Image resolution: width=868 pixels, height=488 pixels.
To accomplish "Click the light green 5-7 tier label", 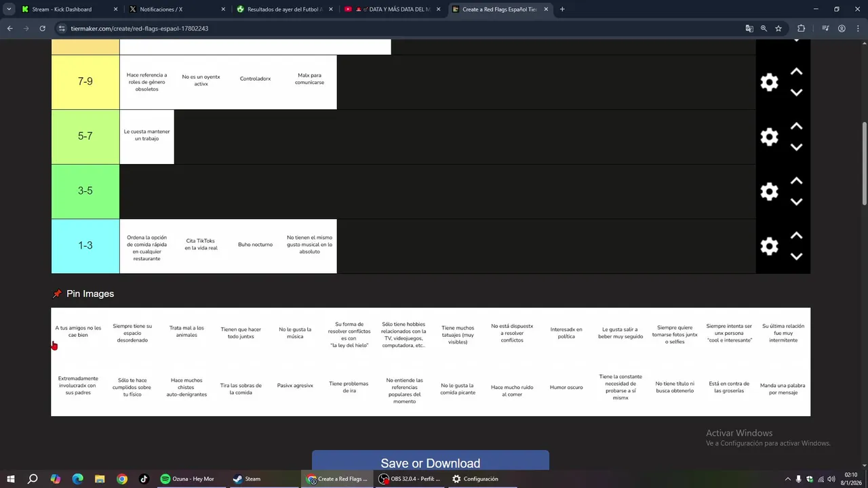I will [85, 136].
